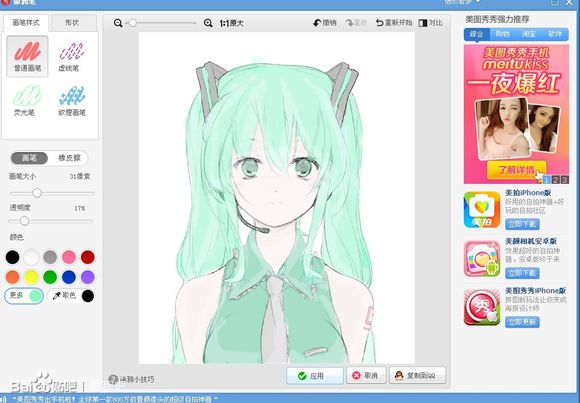580x403 pixels.
Task: Pick the green color swatch
Action: 50,277
